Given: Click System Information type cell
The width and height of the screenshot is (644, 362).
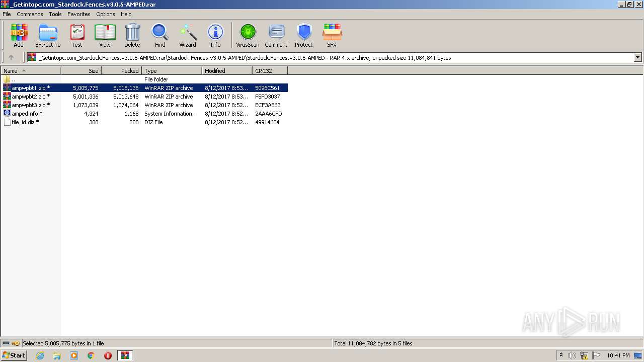Looking at the screenshot, I should (171, 114).
